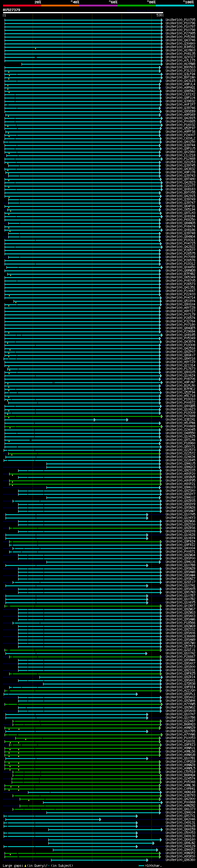Select hit label UniRef100_P18566
The width and height of the screenshot is (197, 868).
pyautogui.click(x=180, y=623)
